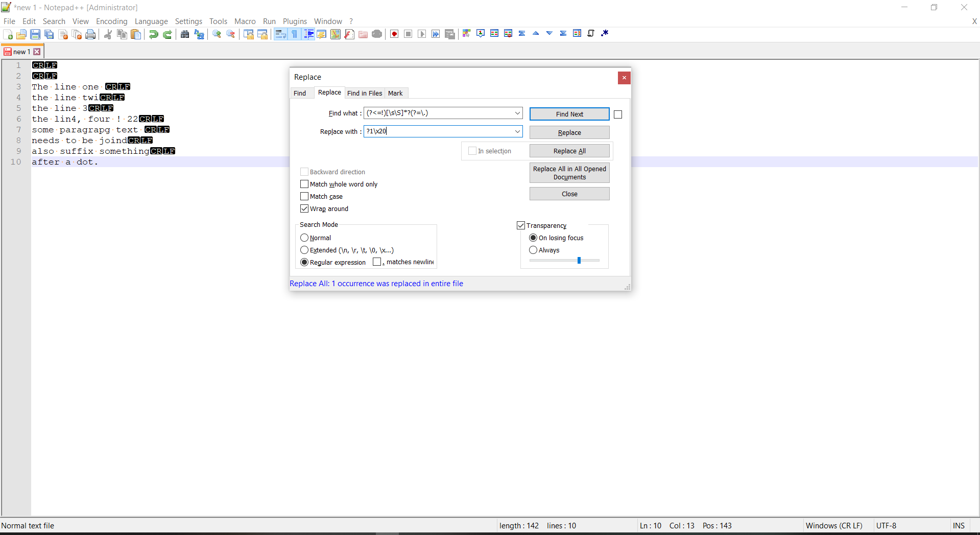Toggle the '. matches newline' checkbox
Viewport: 980px width, 535px height.
point(377,262)
